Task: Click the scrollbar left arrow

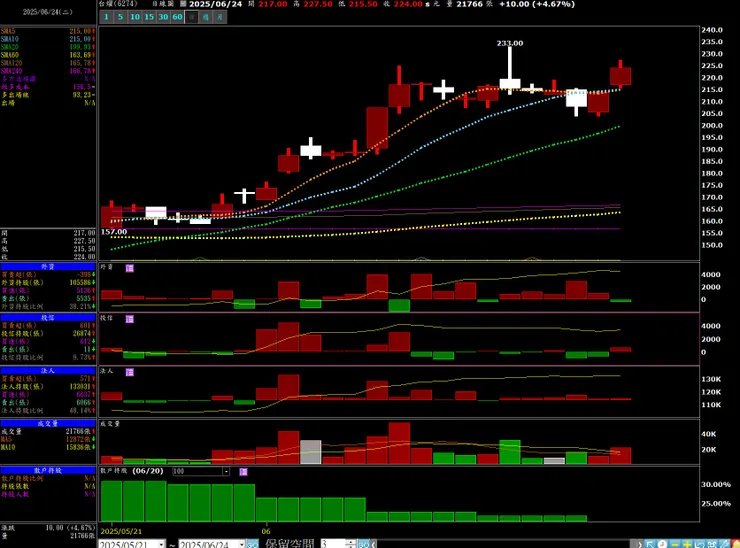Action: point(373,544)
